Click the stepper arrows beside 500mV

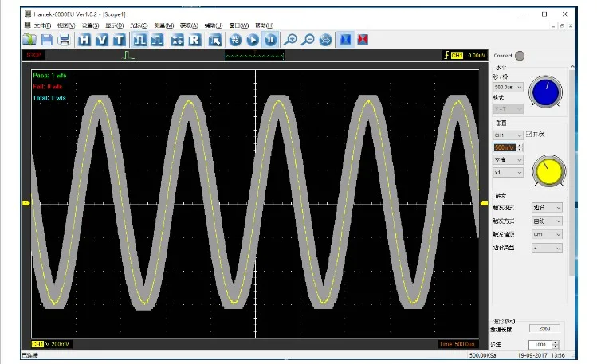pyautogui.click(x=520, y=147)
